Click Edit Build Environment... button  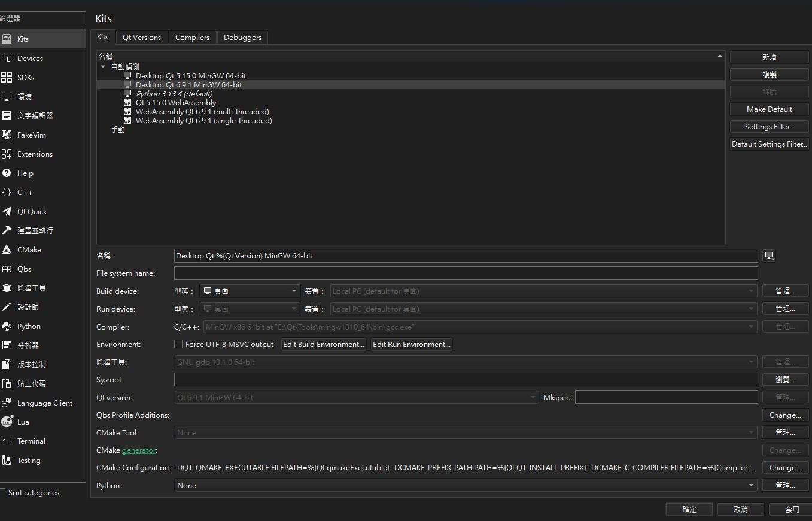point(324,344)
